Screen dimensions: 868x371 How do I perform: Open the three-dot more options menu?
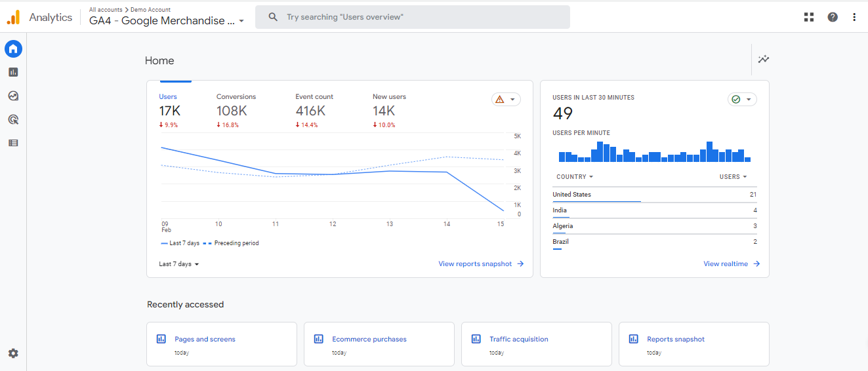tap(854, 17)
